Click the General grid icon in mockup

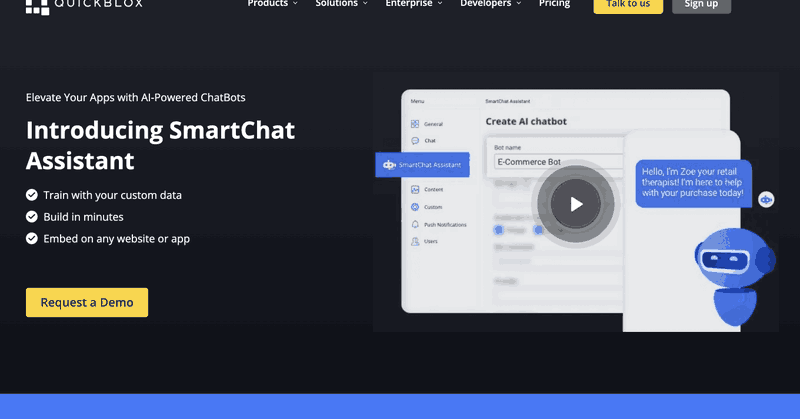point(415,124)
